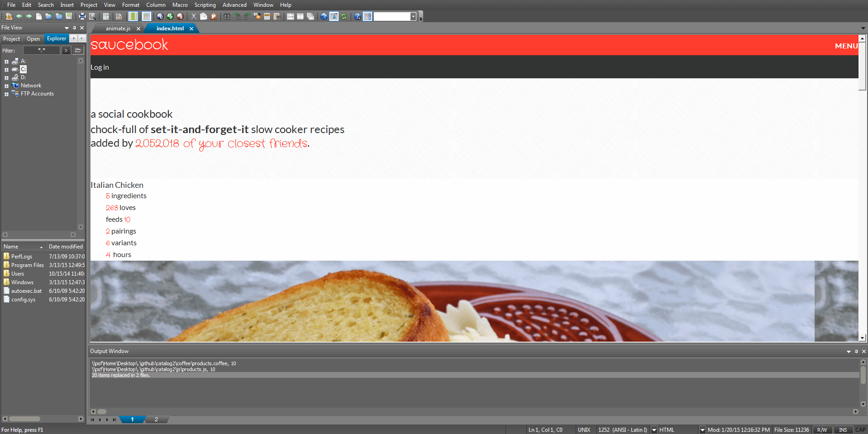Cut selection with the scissors icon
The width and height of the screenshot is (868, 434).
194,16
